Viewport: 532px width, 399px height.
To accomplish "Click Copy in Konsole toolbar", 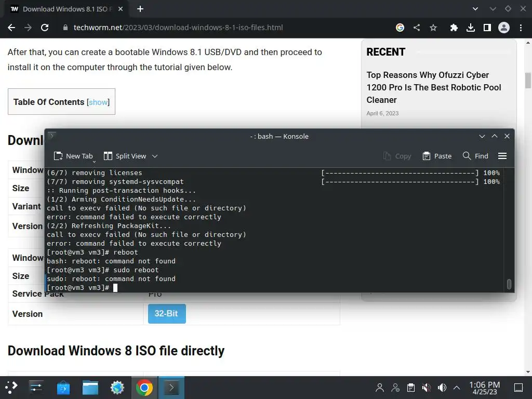I will 397,156.
